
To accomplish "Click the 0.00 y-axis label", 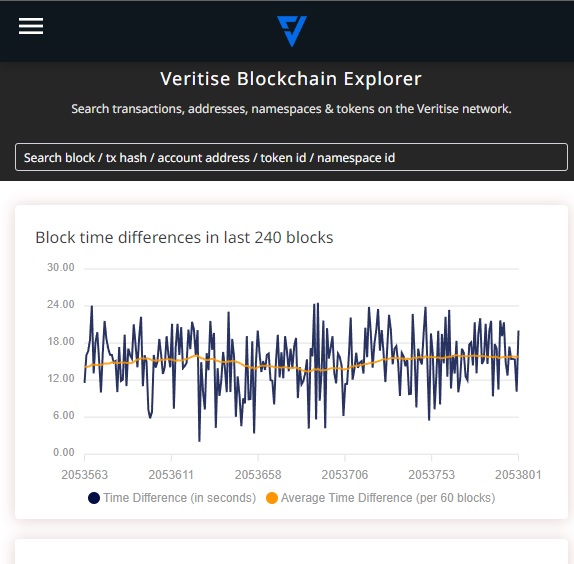I will [x=64, y=452].
